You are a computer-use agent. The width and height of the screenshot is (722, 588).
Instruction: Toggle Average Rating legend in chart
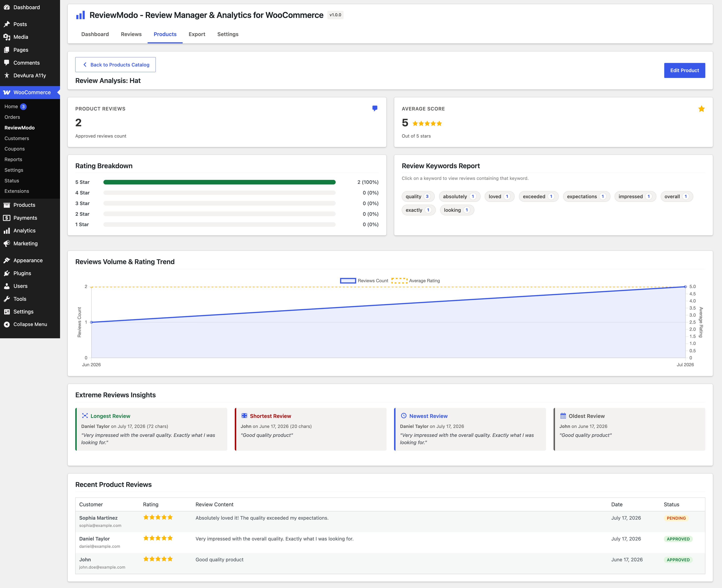pos(415,281)
